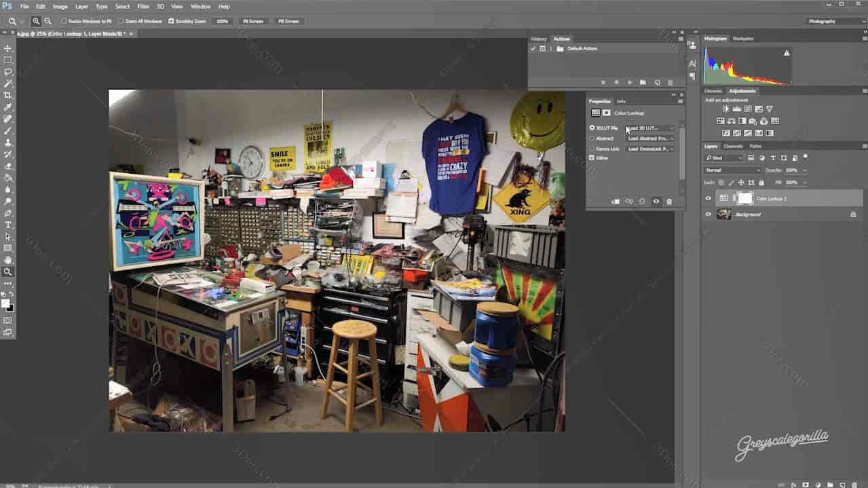
Task: Delete the adjustment with Properties trash icon
Action: click(x=669, y=202)
